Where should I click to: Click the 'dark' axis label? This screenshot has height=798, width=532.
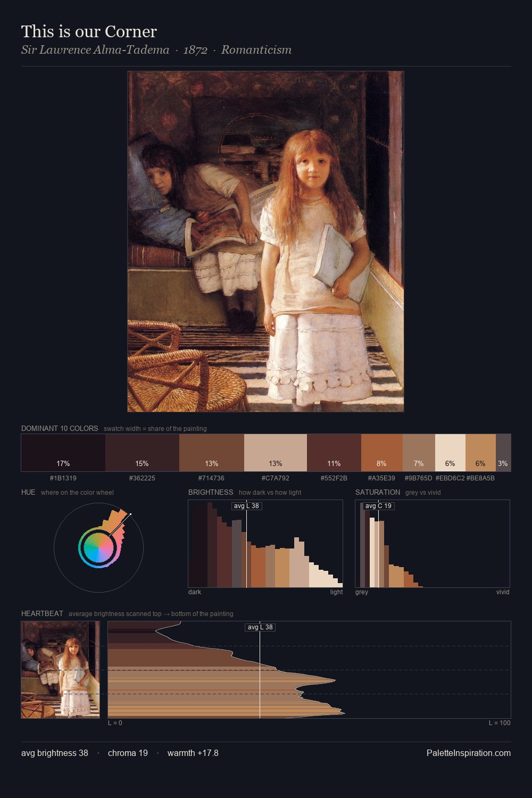pyautogui.click(x=195, y=592)
